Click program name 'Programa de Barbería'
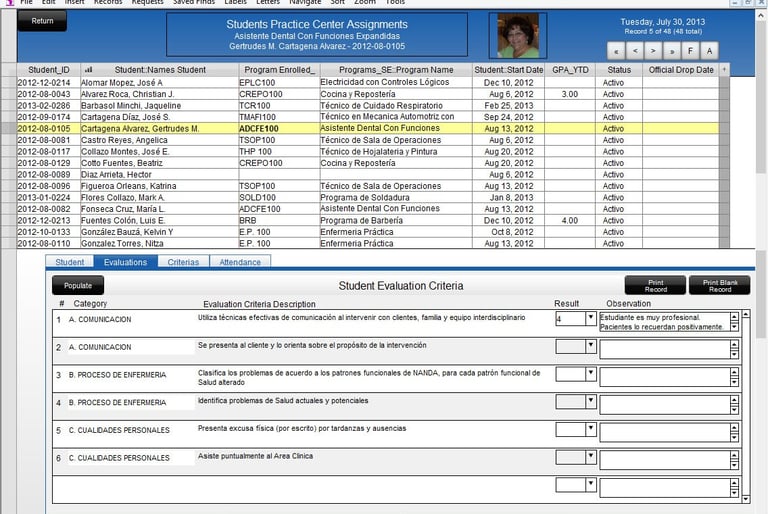The width and height of the screenshot is (768, 514). [x=361, y=220]
